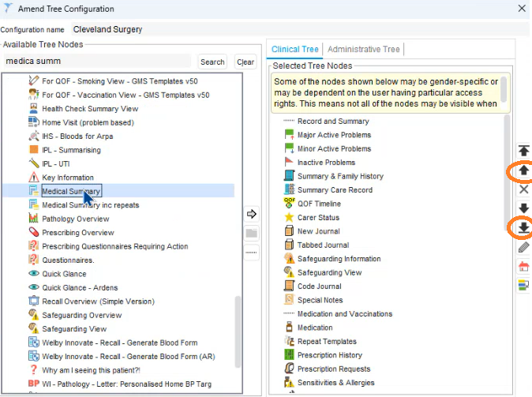Select Prescription Requests node
The image size is (532, 397).
(x=334, y=369)
